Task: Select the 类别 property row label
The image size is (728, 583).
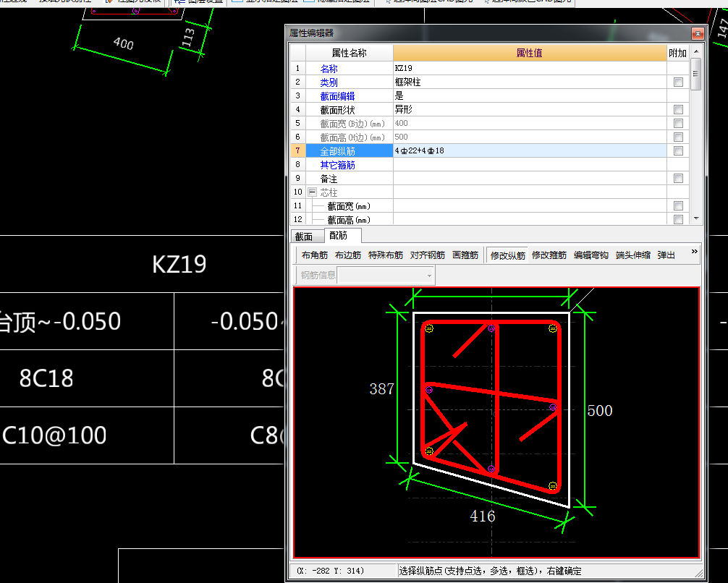Action: coord(329,82)
